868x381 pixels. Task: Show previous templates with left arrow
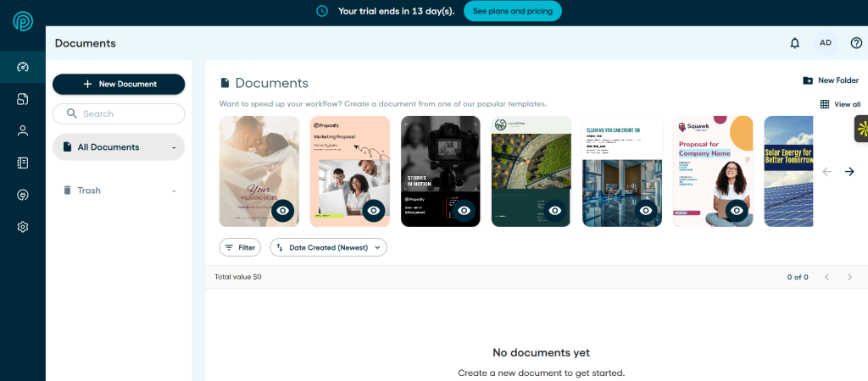827,172
